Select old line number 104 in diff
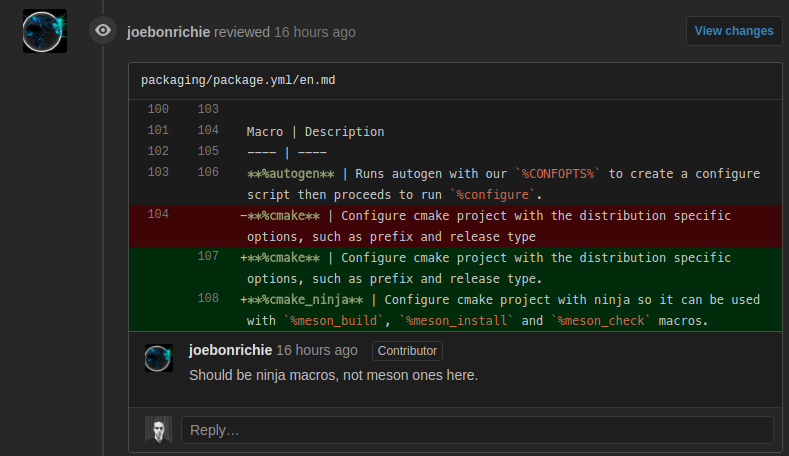 tap(158, 214)
